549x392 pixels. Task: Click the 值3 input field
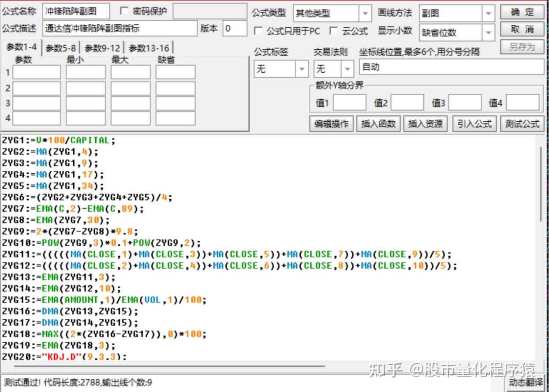click(465, 102)
